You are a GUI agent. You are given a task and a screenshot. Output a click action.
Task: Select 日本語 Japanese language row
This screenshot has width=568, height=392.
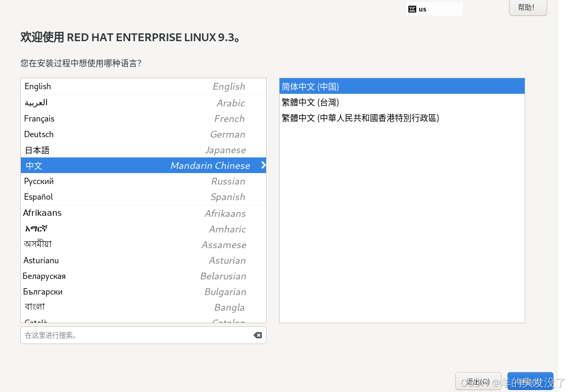click(143, 150)
